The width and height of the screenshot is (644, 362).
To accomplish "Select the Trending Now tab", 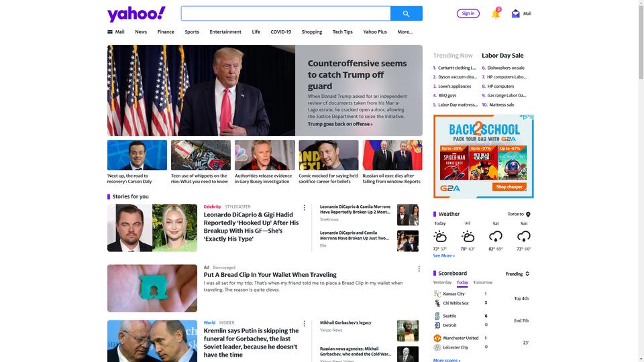I will coord(453,56).
